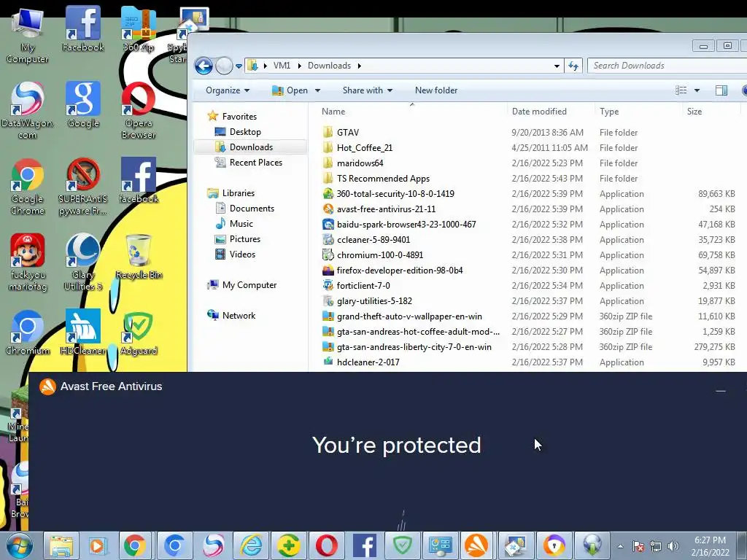Open recent pages dropdown next to Forward
The height and width of the screenshot is (560, 747).
click(239, 66)
